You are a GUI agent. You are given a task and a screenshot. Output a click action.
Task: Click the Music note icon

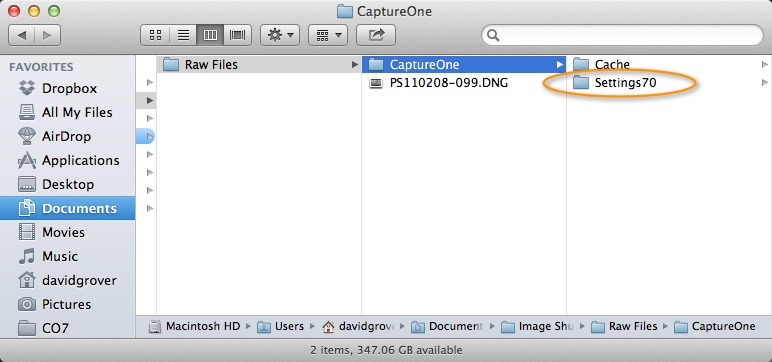point(27,256)
